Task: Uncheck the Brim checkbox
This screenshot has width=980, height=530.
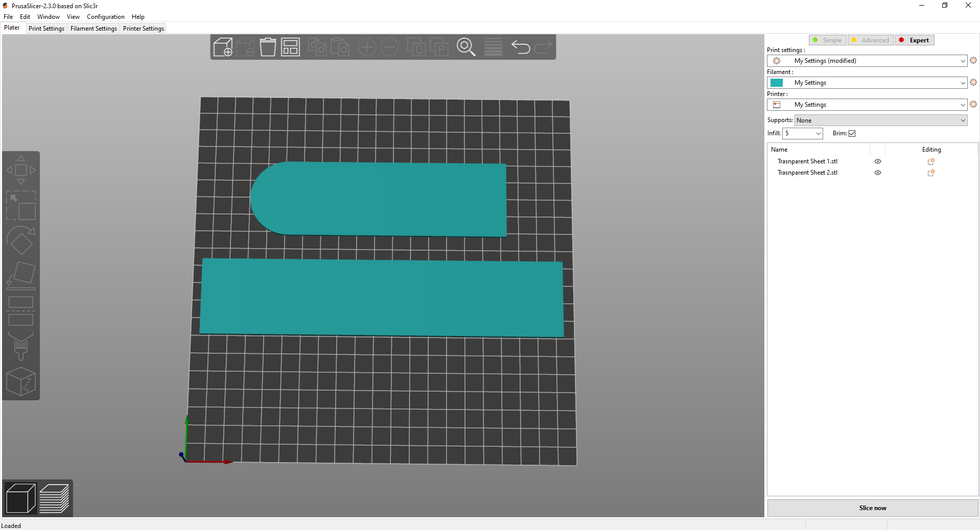Action: pyautogui.click(x=852, y=133)
